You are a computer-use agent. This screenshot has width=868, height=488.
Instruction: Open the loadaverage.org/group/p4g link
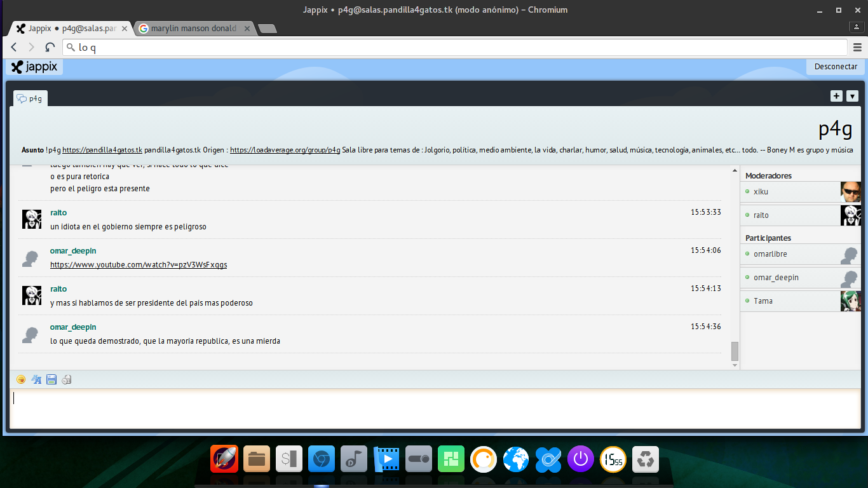[x=285, y=150]
